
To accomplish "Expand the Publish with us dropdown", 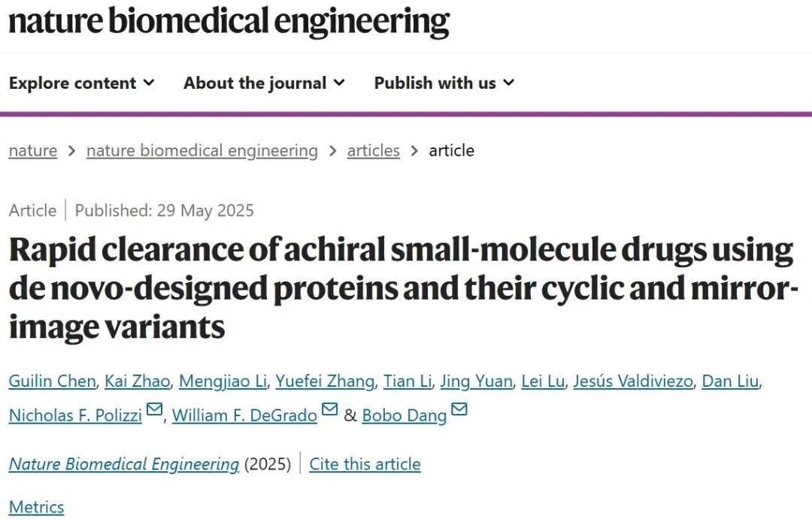I will pyautogui.click(x=444, y=83).
